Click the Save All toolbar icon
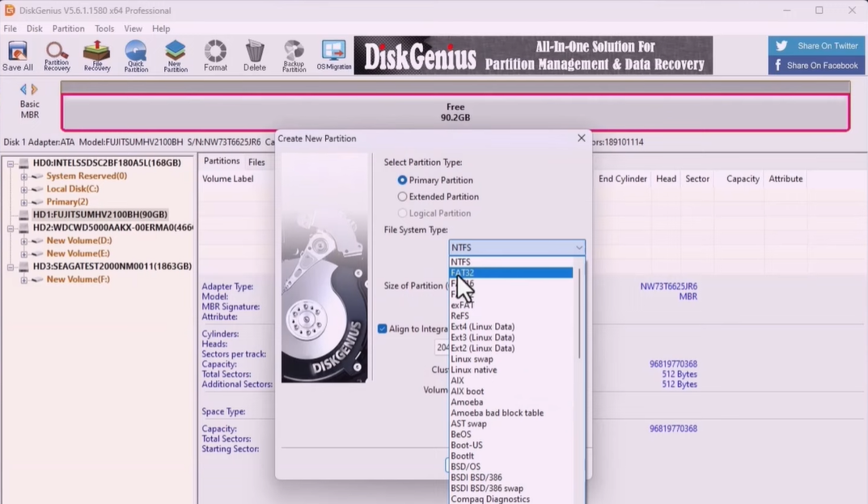868x504 pixels. (17, 56)
